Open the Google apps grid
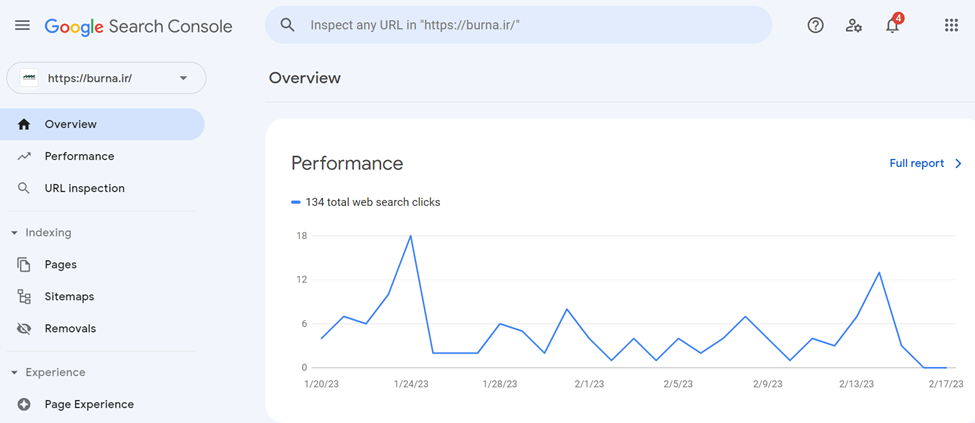The height and width of the screenshot is (423, 975). 951,26
